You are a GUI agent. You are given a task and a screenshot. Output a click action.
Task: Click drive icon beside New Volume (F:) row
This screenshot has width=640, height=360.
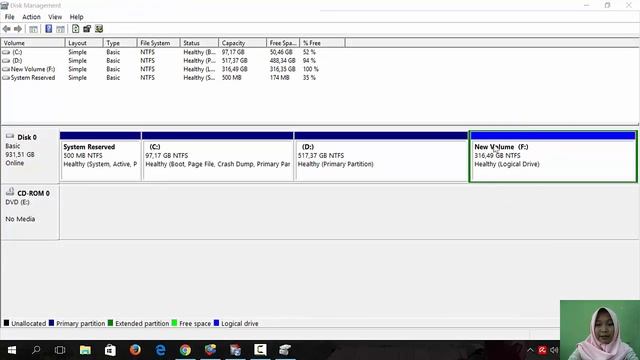[6, 69]
